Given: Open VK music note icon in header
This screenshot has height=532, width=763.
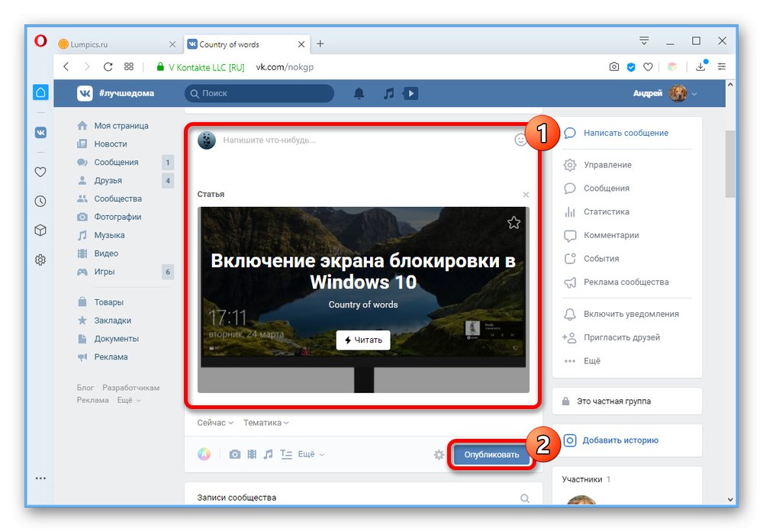Looking at the screenshot, I should (388, 93).
